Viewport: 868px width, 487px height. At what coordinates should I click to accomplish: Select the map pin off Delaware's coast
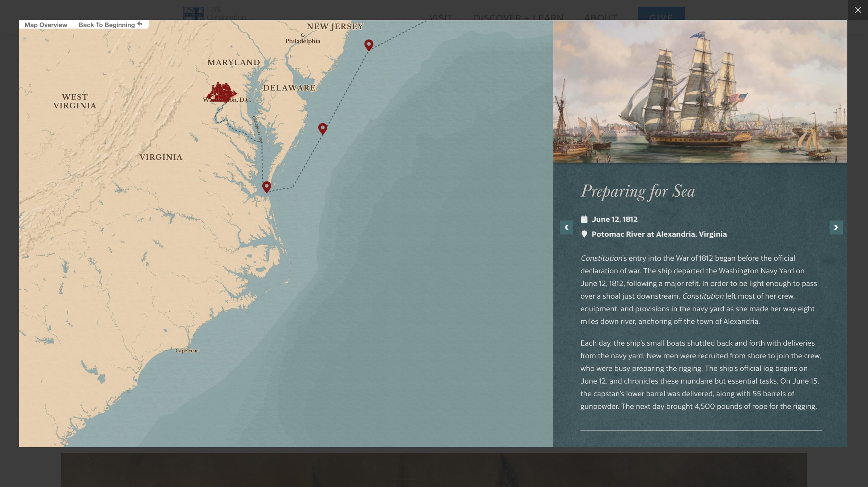pos(323,129)
